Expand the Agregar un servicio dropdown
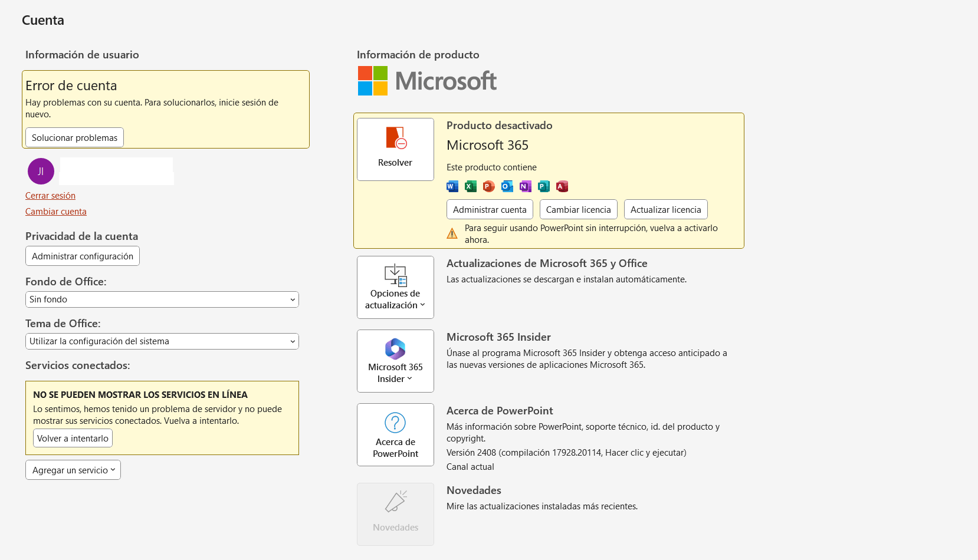The width and height of the screenshot is (978, 560). click(x=73, y=470)
